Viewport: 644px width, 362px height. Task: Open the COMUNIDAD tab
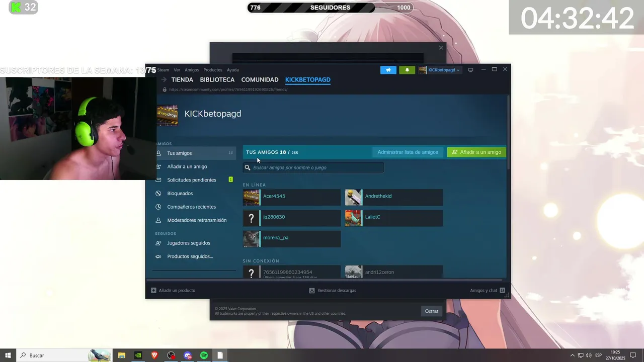tap(260, 79)
